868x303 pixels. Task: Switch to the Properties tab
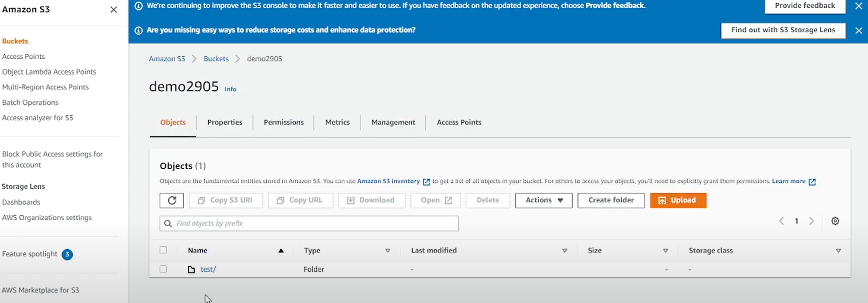225,122
